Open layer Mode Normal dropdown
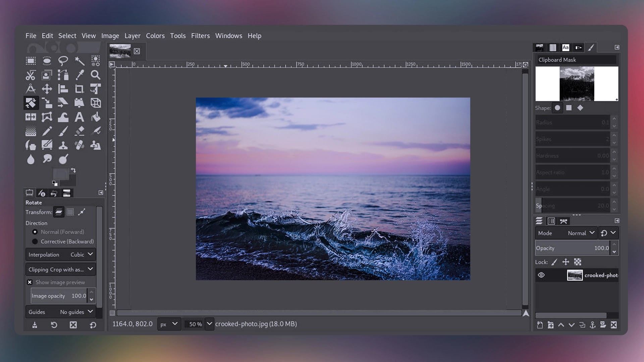Image resolution: width=644 pixels, height=362 pixels. [566, 233]
